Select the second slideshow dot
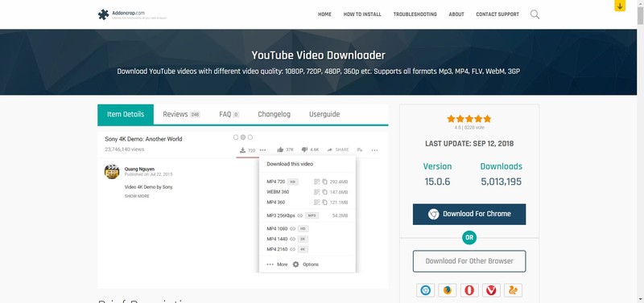 [x=243, y=137]
